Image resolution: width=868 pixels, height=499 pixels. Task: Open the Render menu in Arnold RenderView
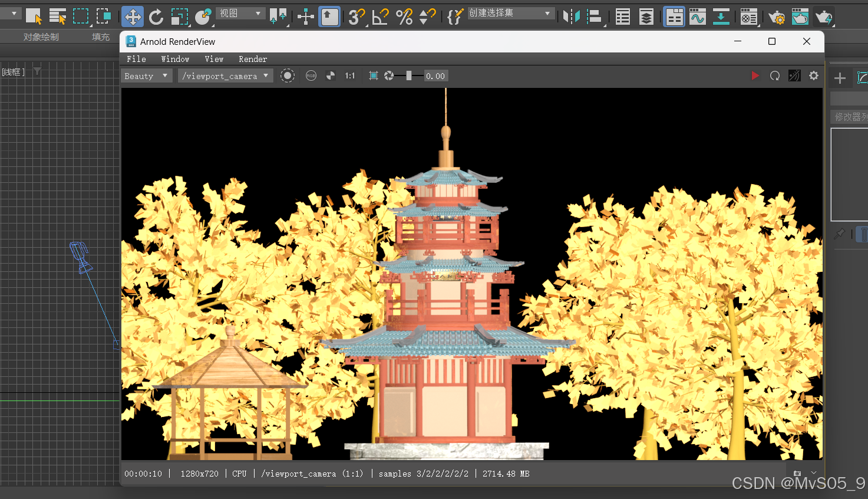253,59
